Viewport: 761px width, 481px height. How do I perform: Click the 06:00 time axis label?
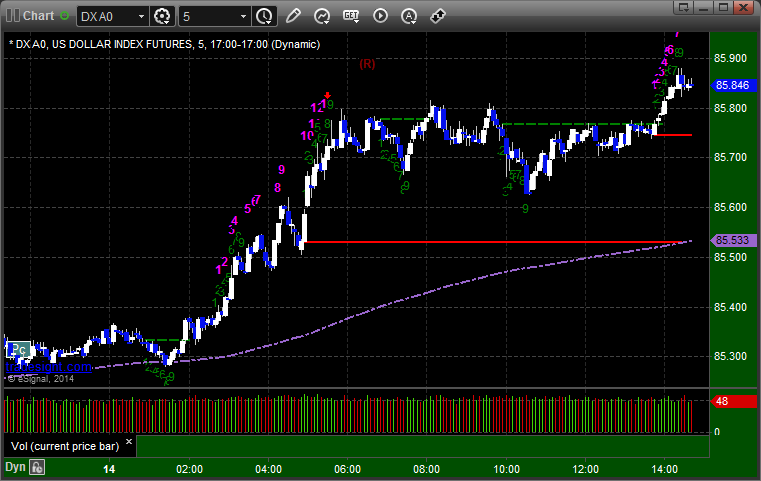(x=347, y=469)
